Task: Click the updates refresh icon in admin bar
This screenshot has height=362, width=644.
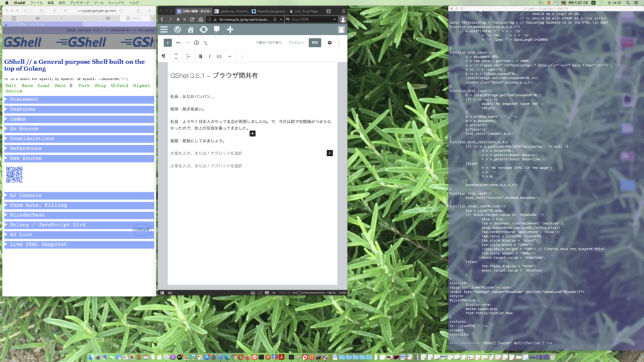Action: (204, 30)
